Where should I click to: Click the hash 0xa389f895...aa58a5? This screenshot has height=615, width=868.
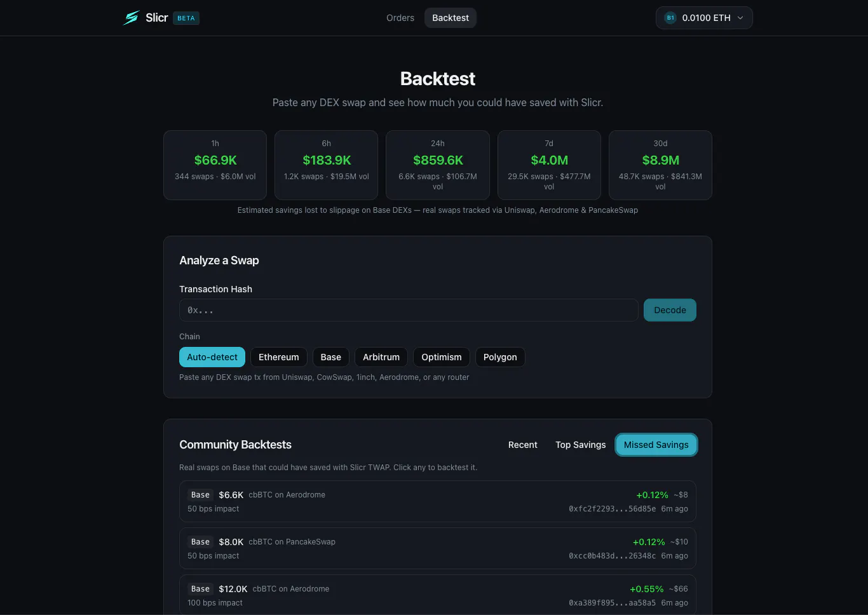click(x=612, y=603)
